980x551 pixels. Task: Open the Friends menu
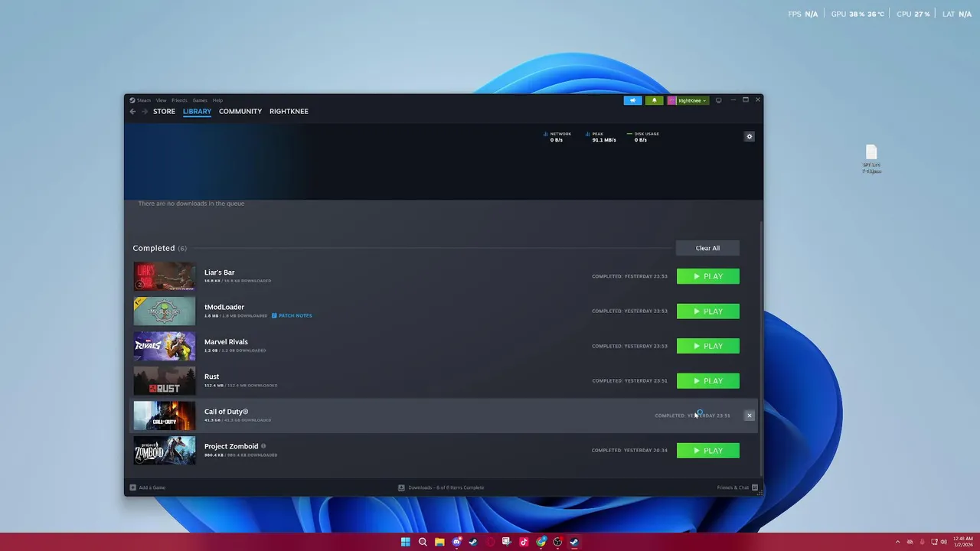coord(179,100)
